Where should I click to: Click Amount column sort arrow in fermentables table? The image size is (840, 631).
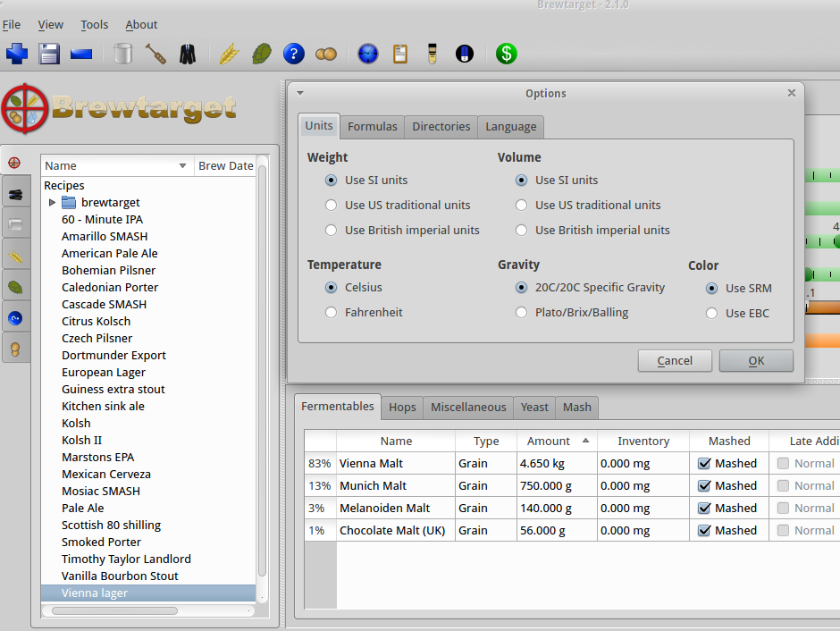(585, 441)
